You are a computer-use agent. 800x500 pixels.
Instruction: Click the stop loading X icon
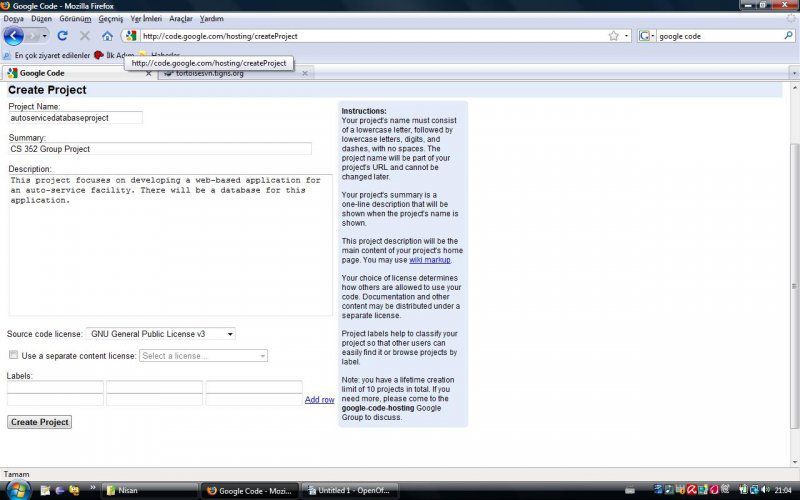point(84,36)
